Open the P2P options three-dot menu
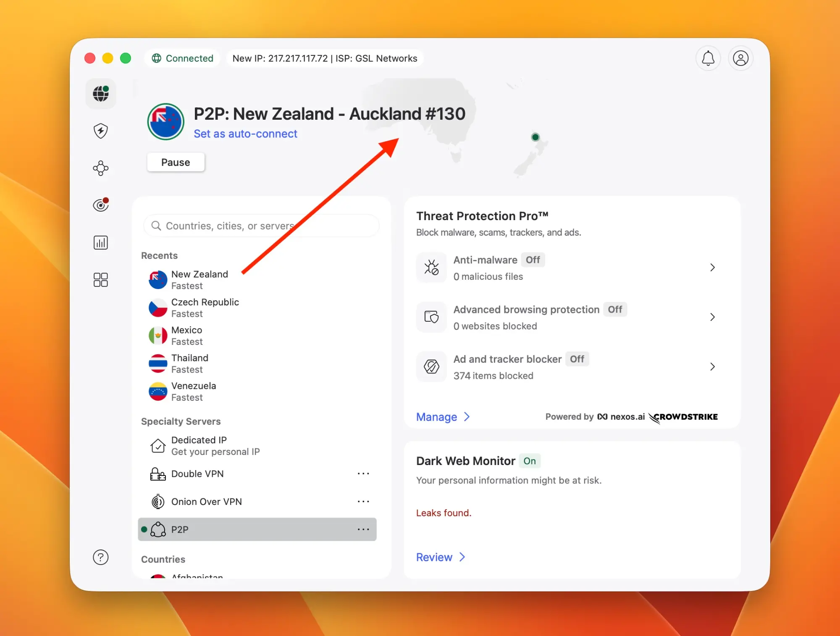The width and height of the screenshot is (840, 636). 363,529
